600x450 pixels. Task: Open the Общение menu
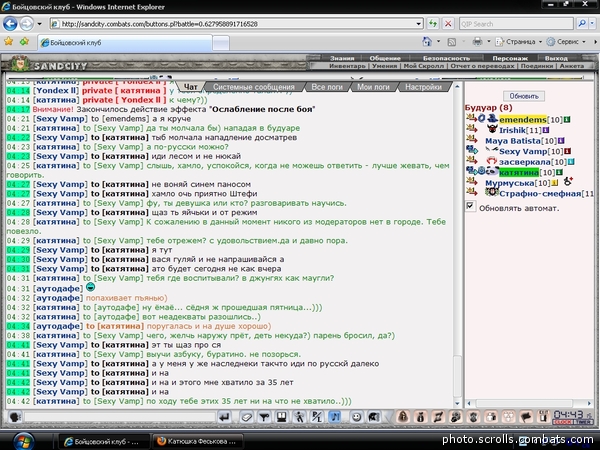[385, 58]
